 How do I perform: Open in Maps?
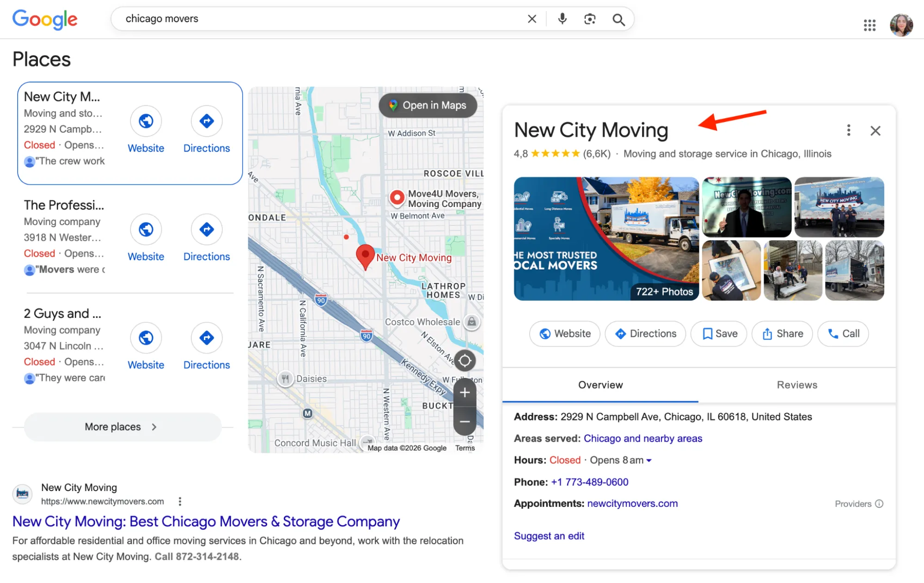pos(428,105)
